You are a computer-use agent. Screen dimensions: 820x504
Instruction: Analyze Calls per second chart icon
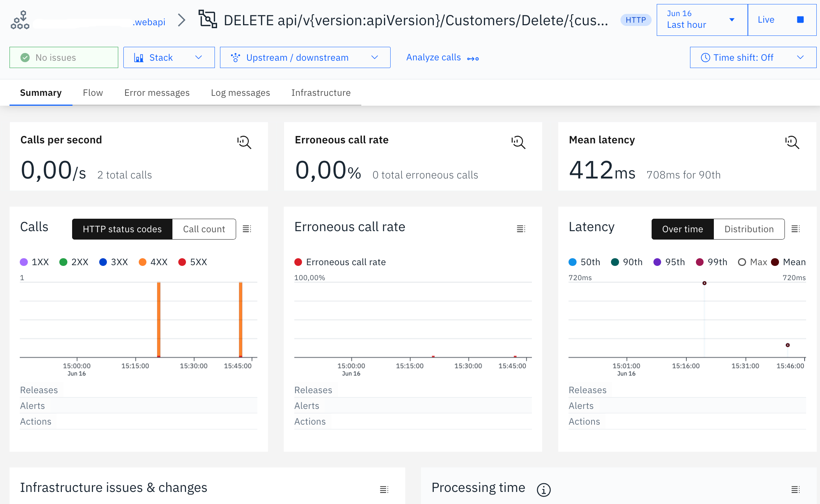coord(244,142)
